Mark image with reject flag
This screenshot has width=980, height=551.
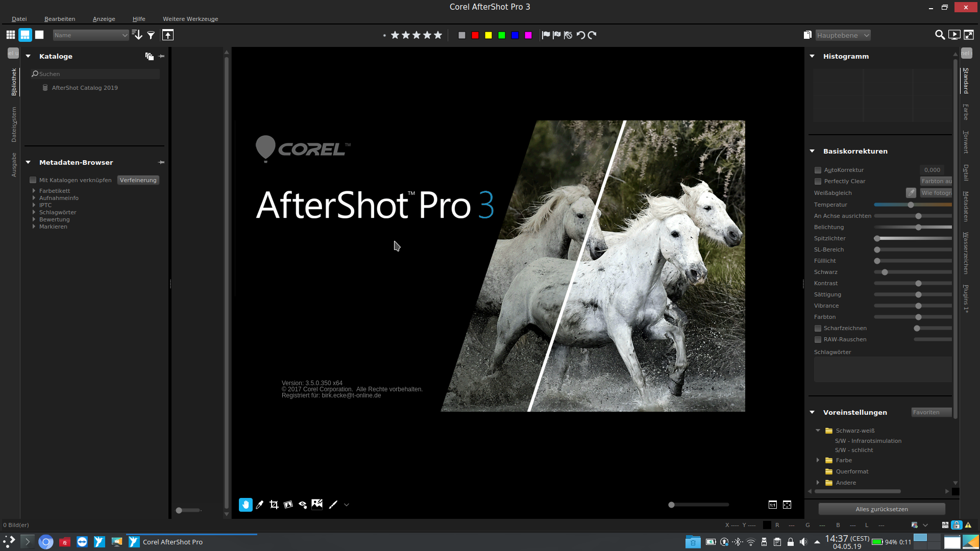point(557,35)
